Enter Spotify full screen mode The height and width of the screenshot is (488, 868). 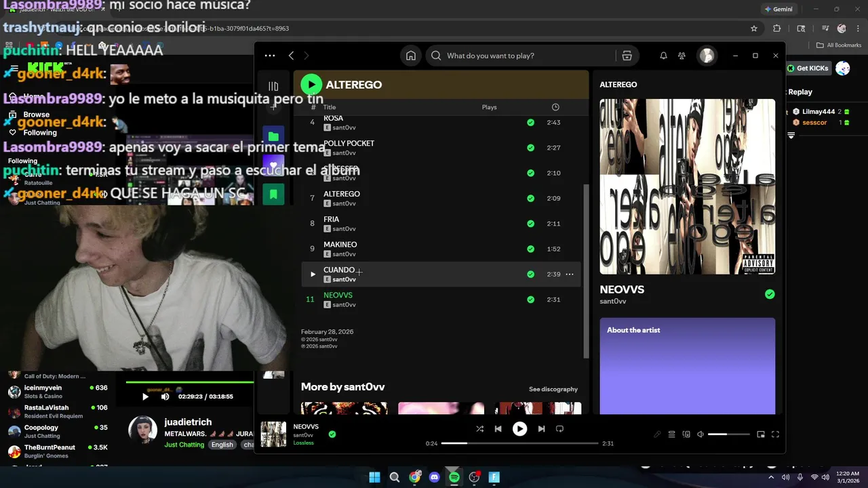pos(775,434)
